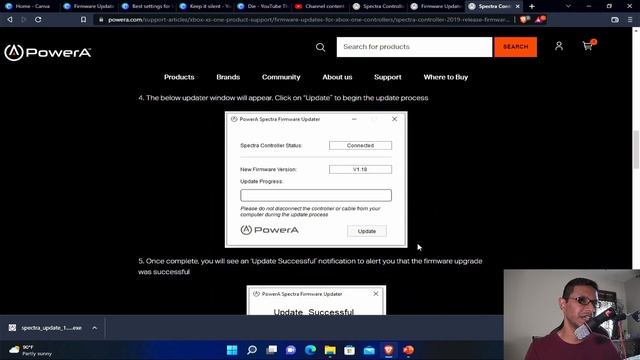Screen dimensions: 640x360
Task: Click the page vertical scrollbar thumb
Action: (x=636, y=149)
